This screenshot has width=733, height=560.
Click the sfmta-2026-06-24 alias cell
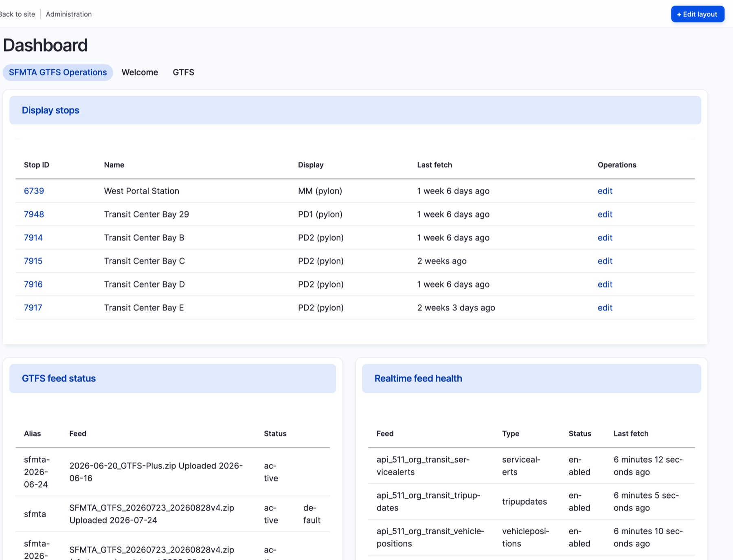pyautogui.click(x=37, y=472)
